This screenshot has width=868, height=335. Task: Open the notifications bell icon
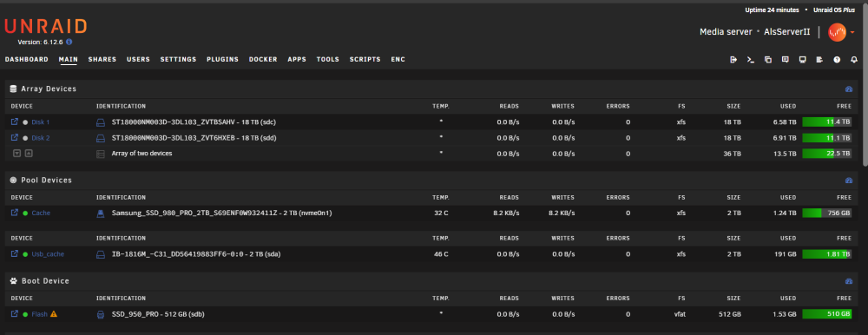coord(853,60)
